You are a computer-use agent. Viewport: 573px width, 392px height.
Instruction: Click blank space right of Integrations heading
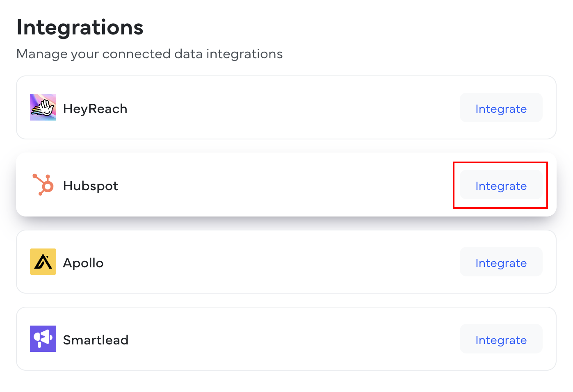[349, 27]
